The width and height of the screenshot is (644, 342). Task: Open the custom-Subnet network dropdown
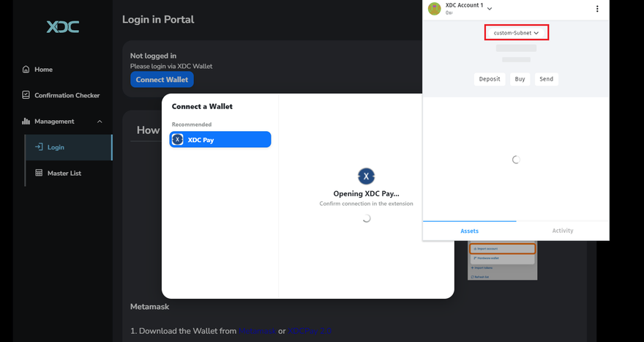pos(516,33)
